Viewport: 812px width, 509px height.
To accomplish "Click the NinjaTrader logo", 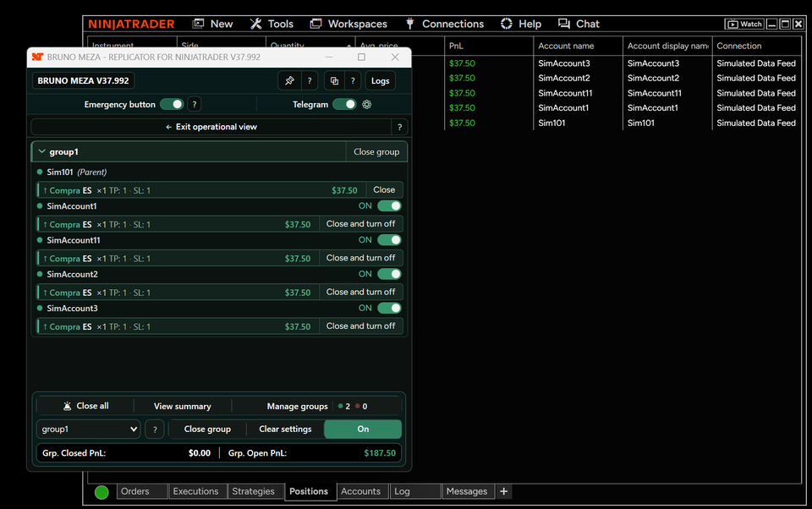I will pos(131,24).
